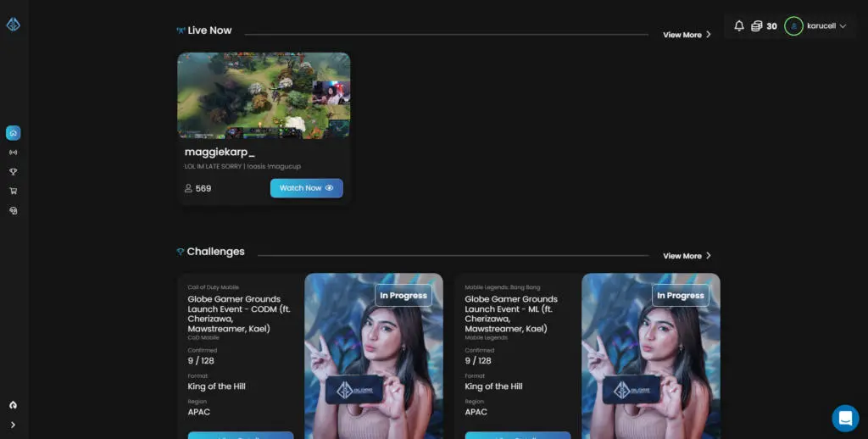868x439 pixels.
Task: Open the shopping cart store icon
Action: point(14,191)
